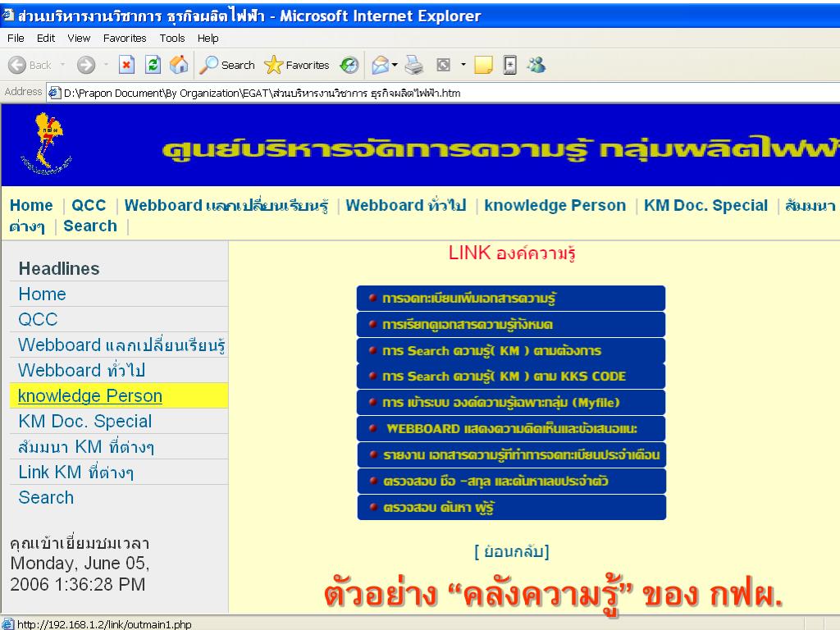The image size is (840, 630).
Task: Click the Back navigation button
Action: click(x=30, y=66)
